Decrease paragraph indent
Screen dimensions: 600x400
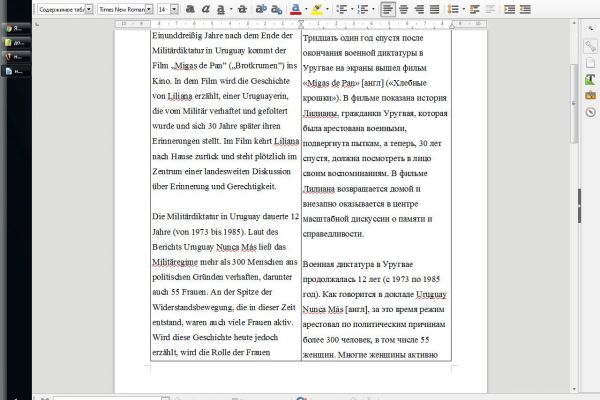pyautogui.click(x=525, y=9)
